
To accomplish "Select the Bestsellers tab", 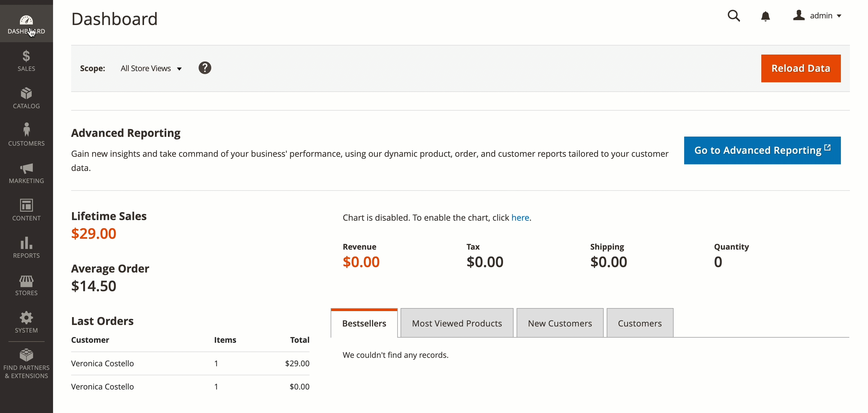I will 364,323.
